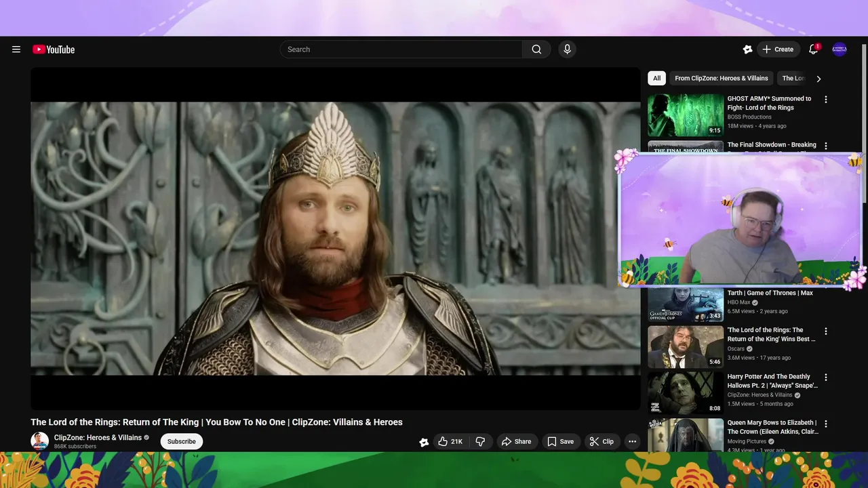Click the magnifying glass search button

(x=536, y=49)
